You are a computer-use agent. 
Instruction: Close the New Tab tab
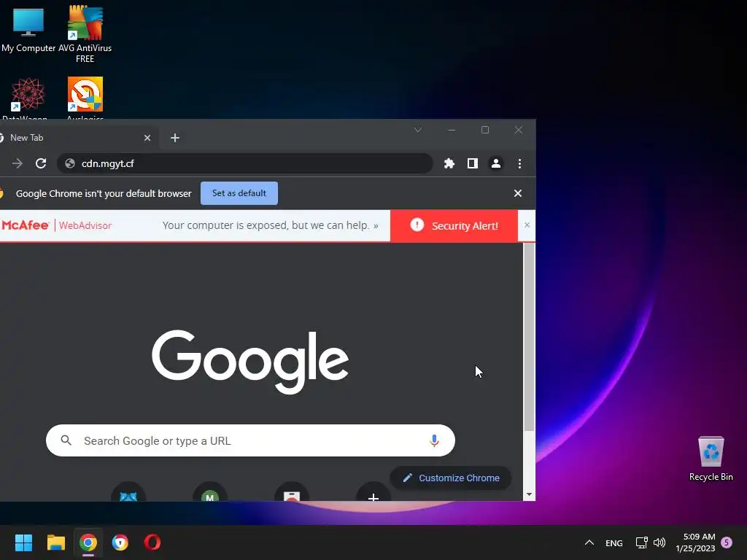pos(147,138)
